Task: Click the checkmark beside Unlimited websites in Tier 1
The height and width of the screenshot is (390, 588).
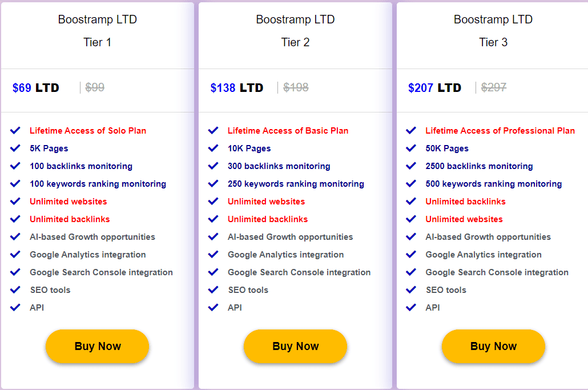Action: pos(15,201)
